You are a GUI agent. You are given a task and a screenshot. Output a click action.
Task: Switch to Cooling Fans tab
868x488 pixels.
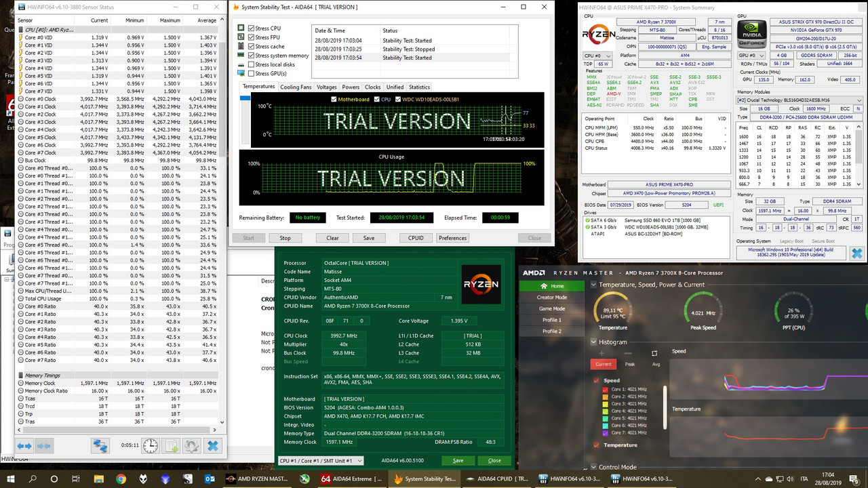coord(296,87)
